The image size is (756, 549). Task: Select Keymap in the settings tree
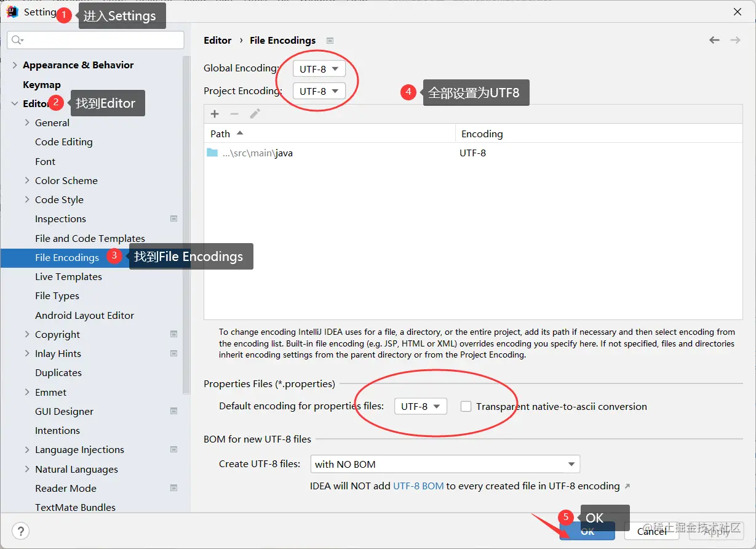42,84
